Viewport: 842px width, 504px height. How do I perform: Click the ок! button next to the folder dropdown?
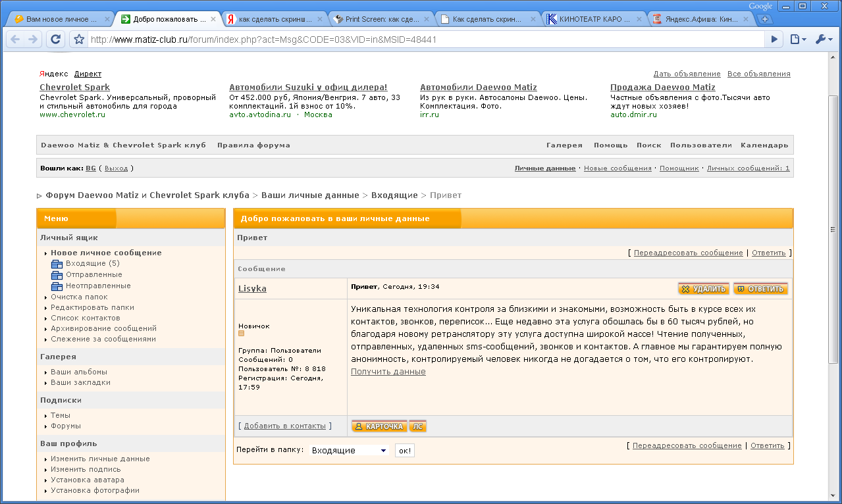404,451
